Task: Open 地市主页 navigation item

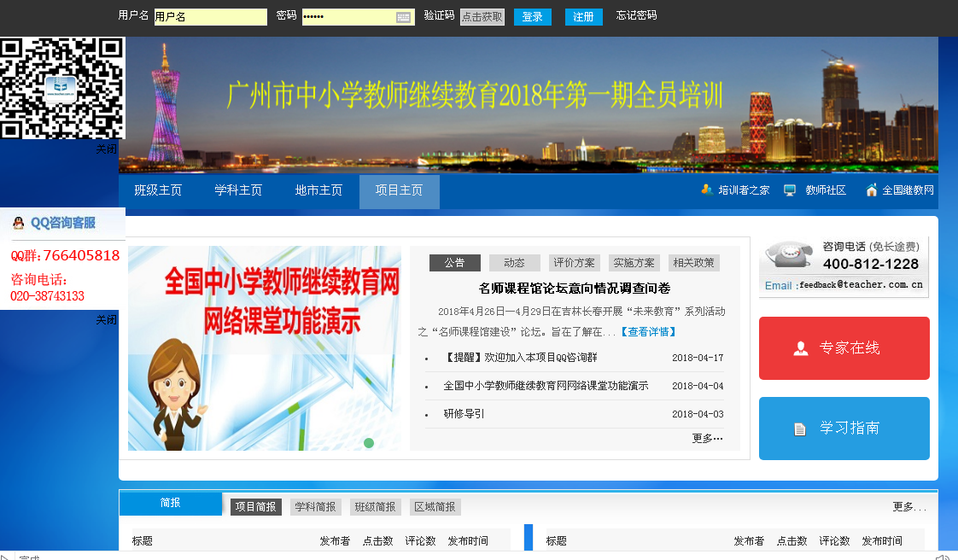Action: coord(318,190)
